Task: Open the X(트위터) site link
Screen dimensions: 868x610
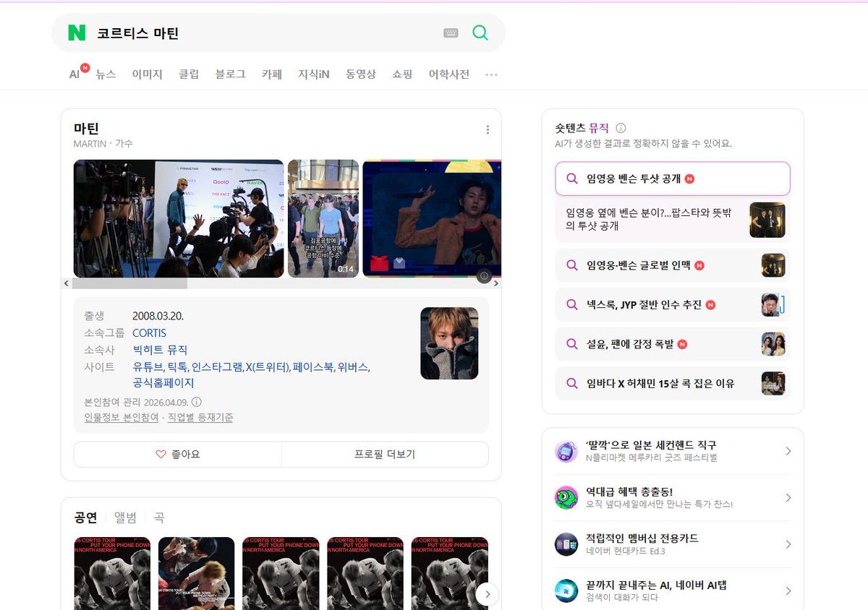Action: tap(267, 367)
